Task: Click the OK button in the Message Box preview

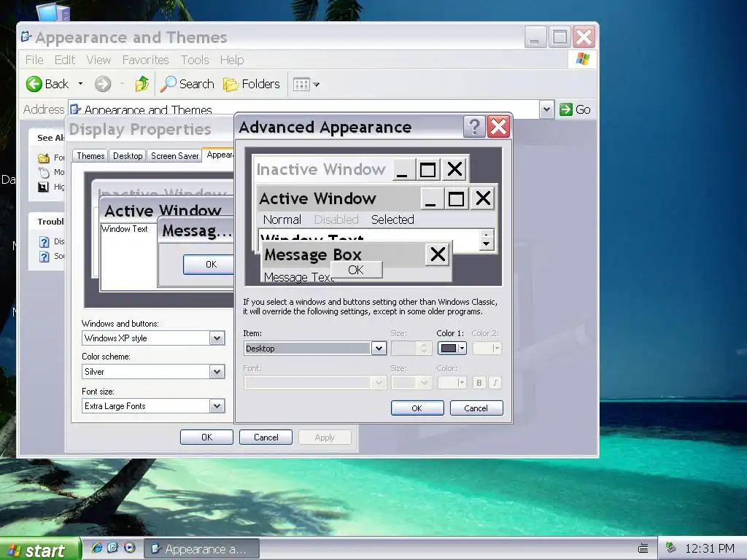Action: click(x=356, y=270)
